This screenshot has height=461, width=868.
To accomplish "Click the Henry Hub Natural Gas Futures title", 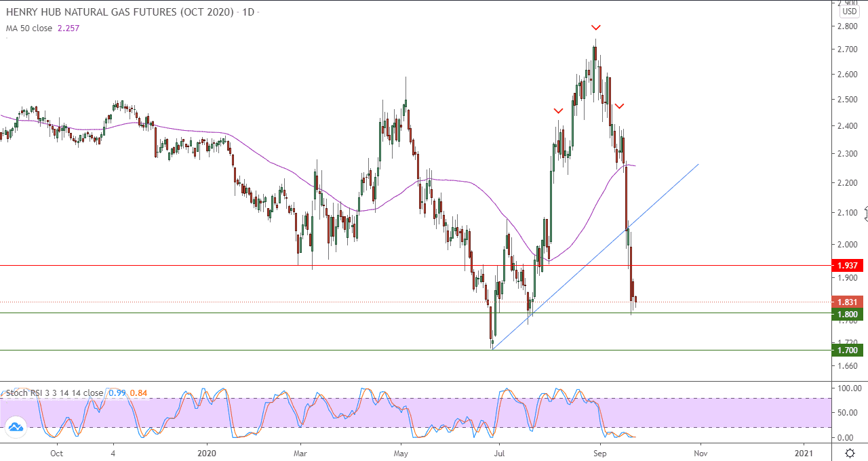I will [120, 13].
